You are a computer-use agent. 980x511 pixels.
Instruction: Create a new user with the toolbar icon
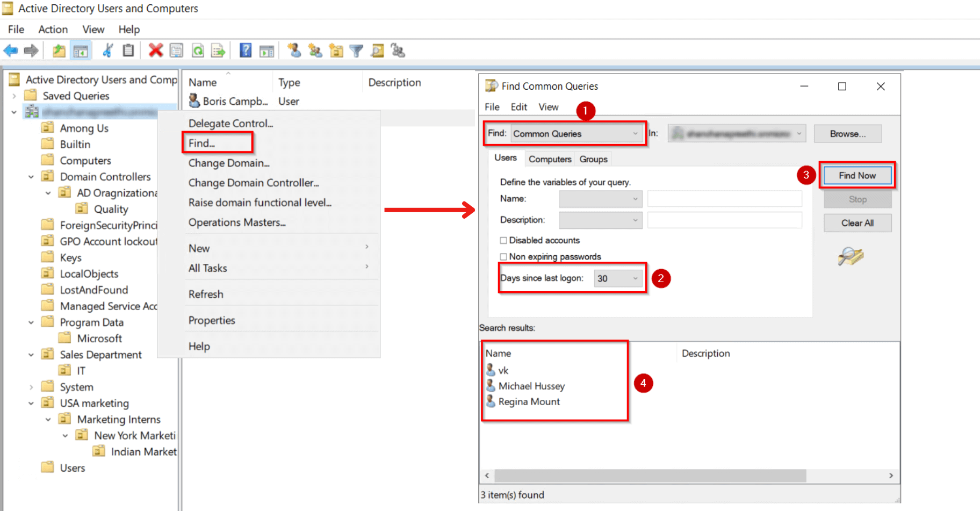coord(294,50)
